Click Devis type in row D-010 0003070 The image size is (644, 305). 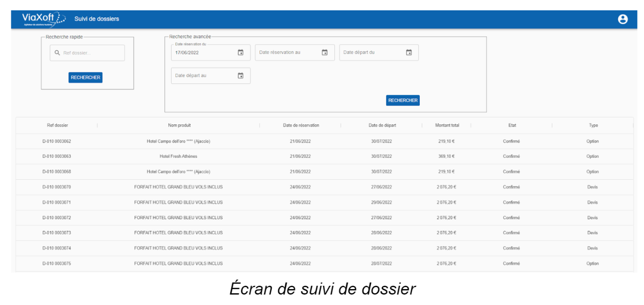tap(592, 187)
